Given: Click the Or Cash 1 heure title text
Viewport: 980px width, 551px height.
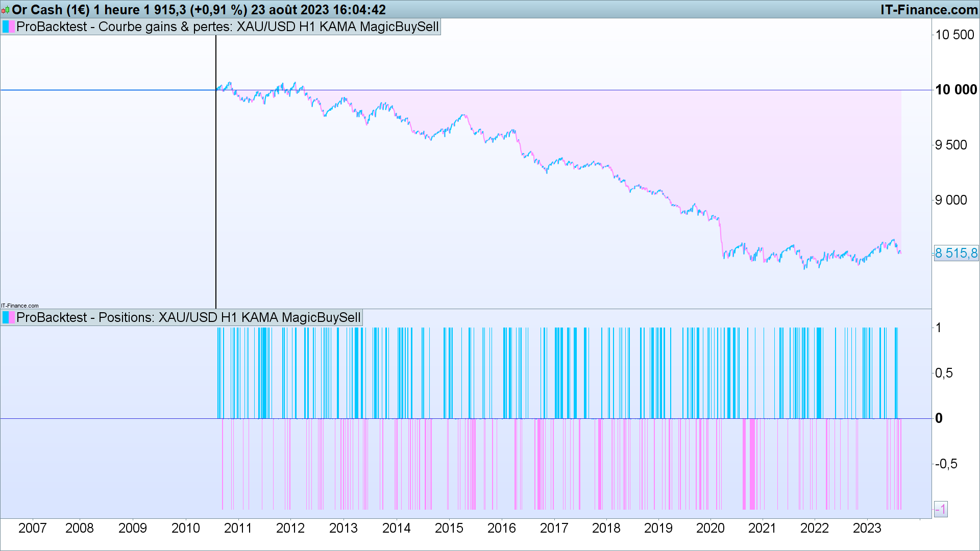Looking at the screenshot, I should 199,10.
